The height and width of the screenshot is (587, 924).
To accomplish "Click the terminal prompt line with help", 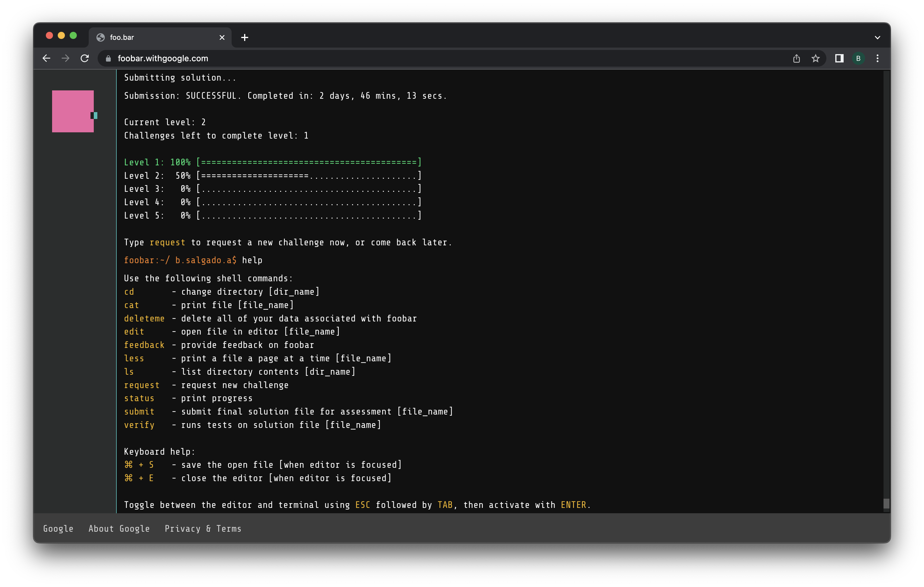I will point(193,260).
